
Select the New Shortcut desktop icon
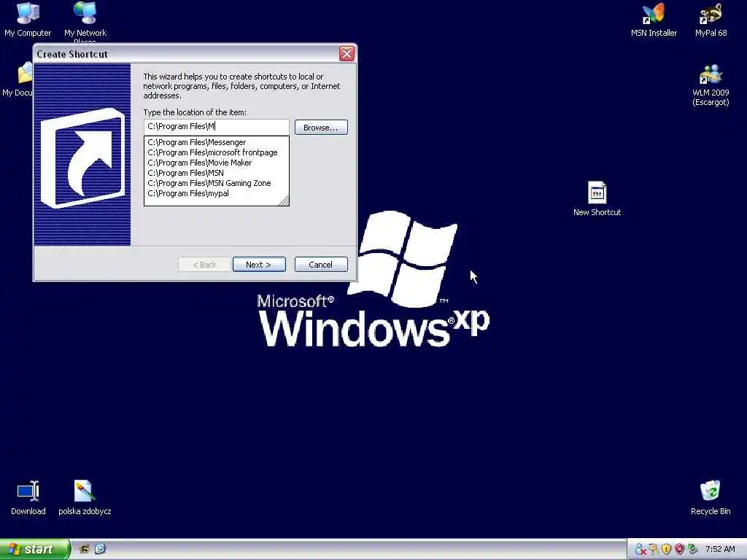pyautogui.click(x=597, y=198)
